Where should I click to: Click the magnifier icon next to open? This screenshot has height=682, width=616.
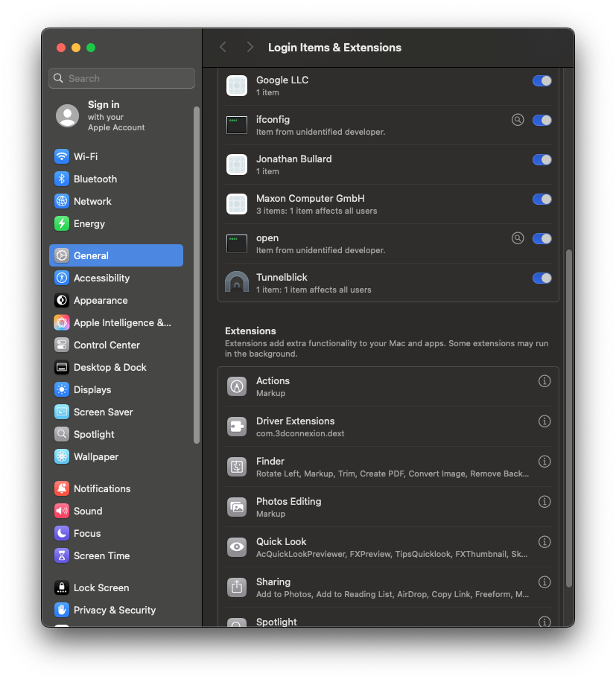click(518, 239)
